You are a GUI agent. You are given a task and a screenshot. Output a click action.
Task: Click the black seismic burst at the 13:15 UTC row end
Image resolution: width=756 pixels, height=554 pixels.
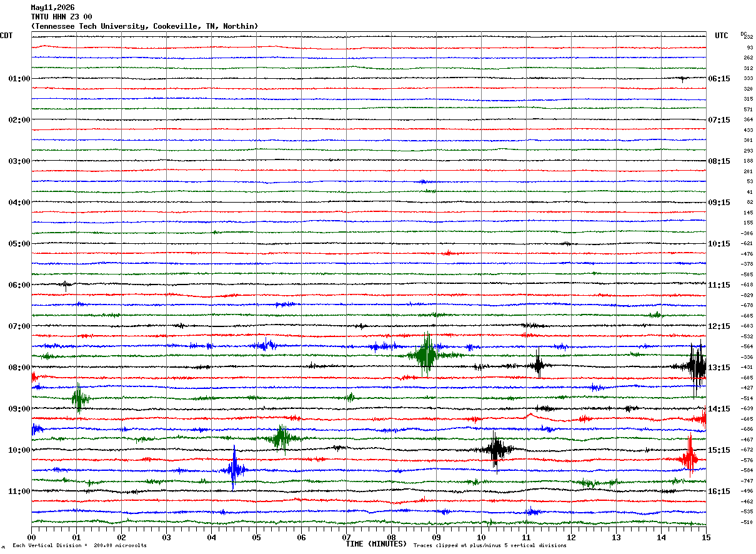click(696, 368)
